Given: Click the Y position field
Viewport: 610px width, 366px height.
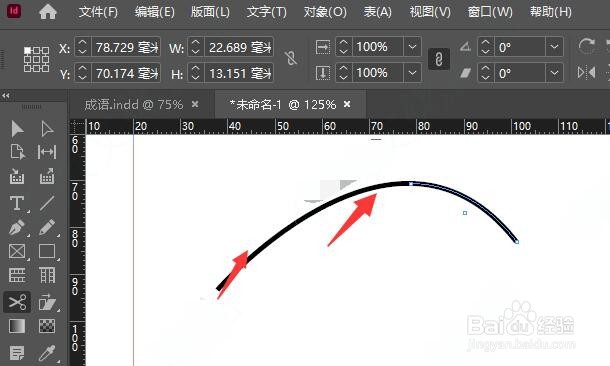Looking at the screenshot, I should click(126, 73).
